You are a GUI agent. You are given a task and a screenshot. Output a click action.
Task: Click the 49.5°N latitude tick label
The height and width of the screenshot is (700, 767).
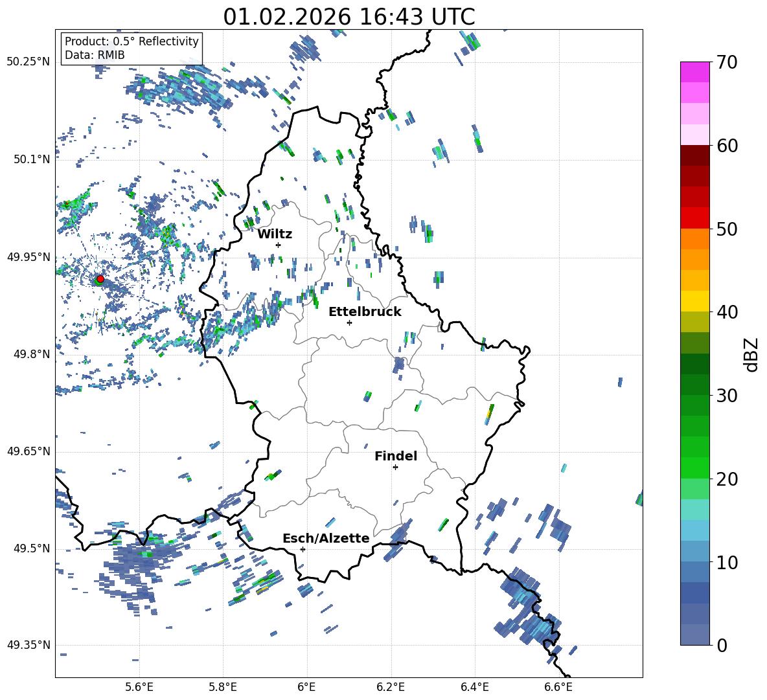(31, 548)
